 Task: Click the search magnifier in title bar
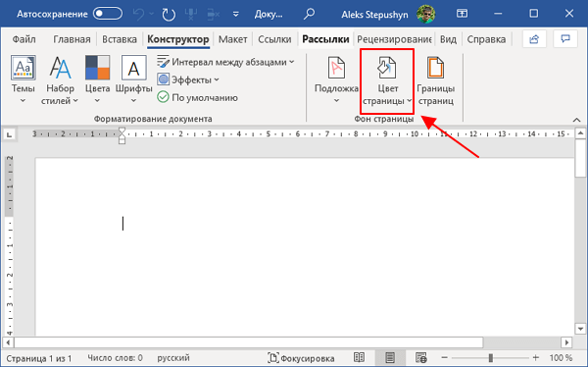309,15
